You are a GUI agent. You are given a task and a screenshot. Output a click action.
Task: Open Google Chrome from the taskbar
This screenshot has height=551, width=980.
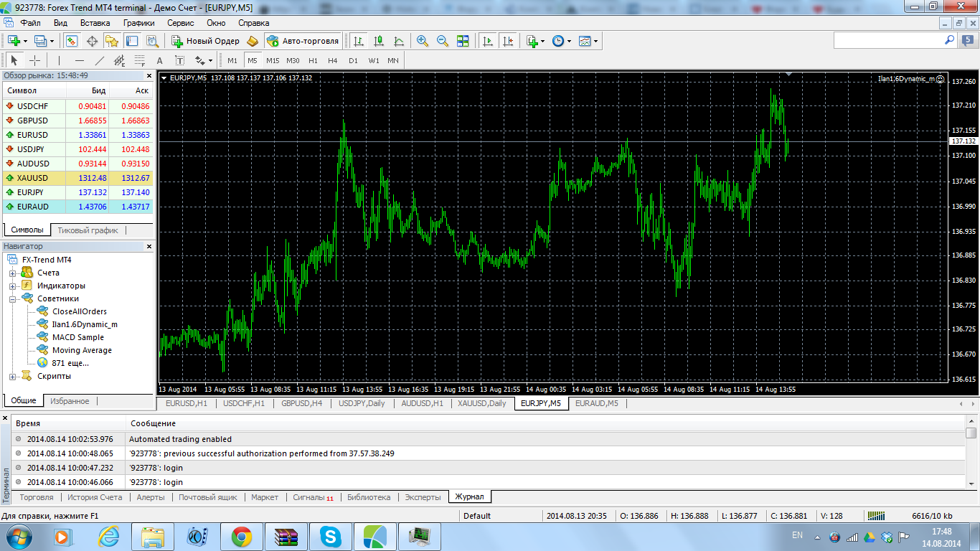(x=241, y=536)
